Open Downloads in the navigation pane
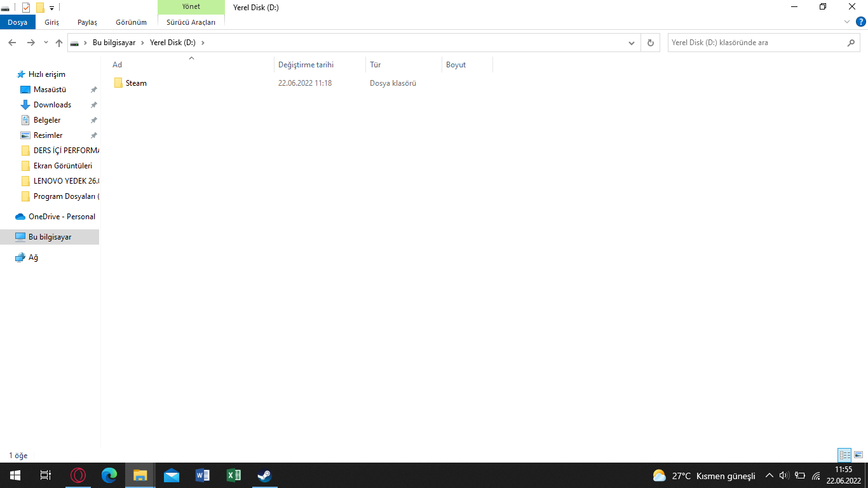 tap(52, 105)
